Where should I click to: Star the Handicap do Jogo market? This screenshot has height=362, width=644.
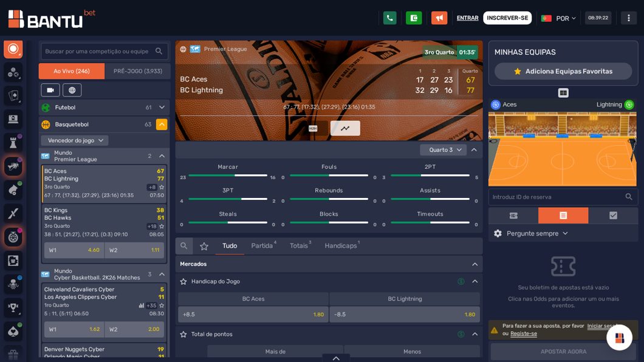point(183,282)
